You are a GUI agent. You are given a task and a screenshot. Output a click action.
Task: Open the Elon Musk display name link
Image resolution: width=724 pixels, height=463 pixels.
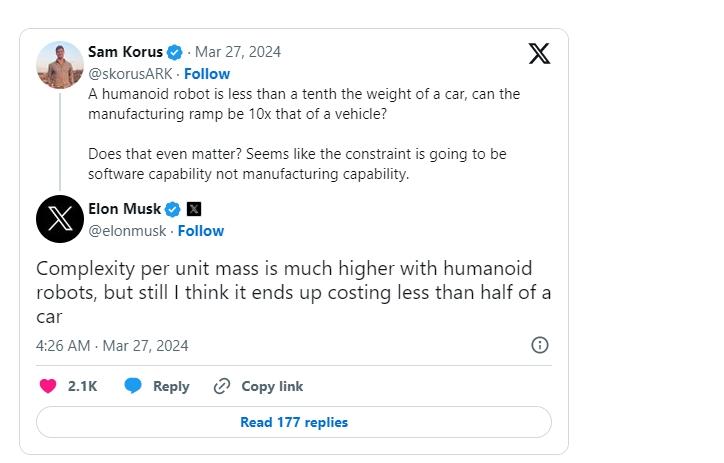point(124,209)
